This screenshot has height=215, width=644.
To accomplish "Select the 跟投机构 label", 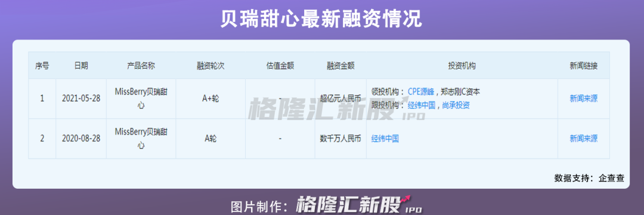I will (x=386, y=105).
